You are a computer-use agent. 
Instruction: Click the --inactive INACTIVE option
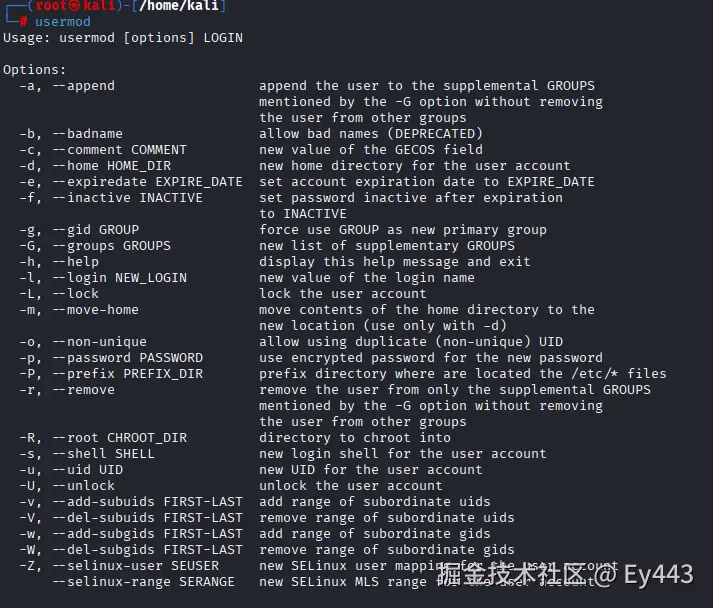click(x=127, y=198)
